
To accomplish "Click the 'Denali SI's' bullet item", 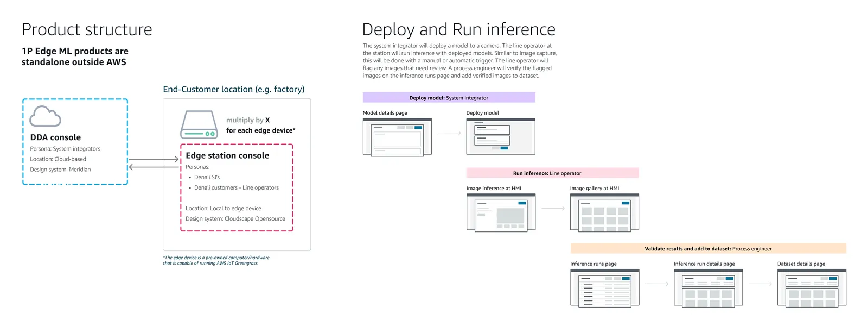I will pyautogui.click(x=207, y=177).
